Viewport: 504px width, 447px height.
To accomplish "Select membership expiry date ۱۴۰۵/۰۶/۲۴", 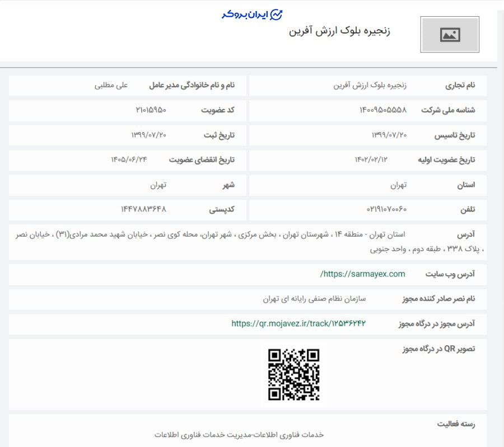I will pyautogui.click(x=129, y=159).
